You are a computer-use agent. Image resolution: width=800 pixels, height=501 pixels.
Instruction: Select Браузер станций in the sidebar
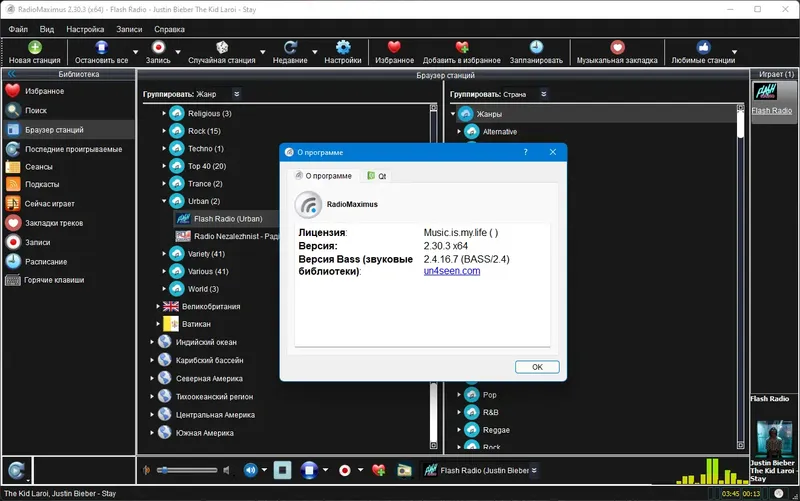[69, 130]
